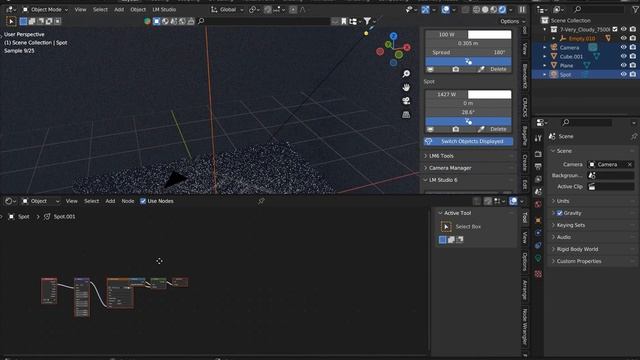Adjust the Spread 180° slider
640x360 pixels.
pos(468,52)
